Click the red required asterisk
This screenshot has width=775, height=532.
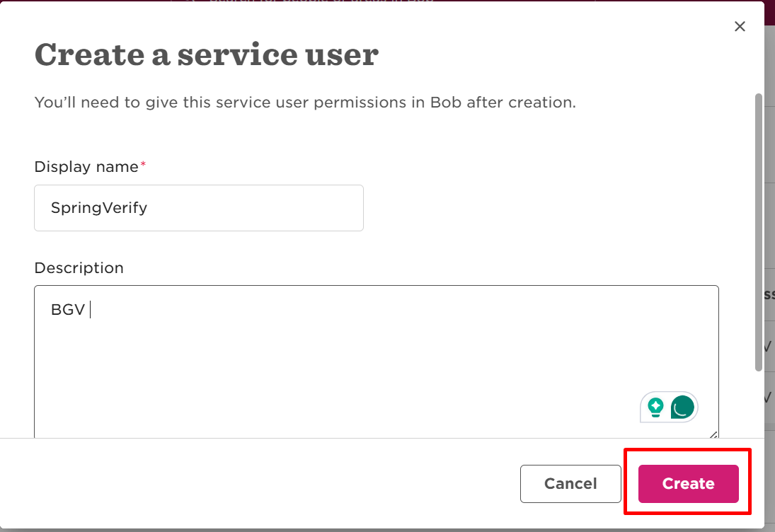pos(144,164)
